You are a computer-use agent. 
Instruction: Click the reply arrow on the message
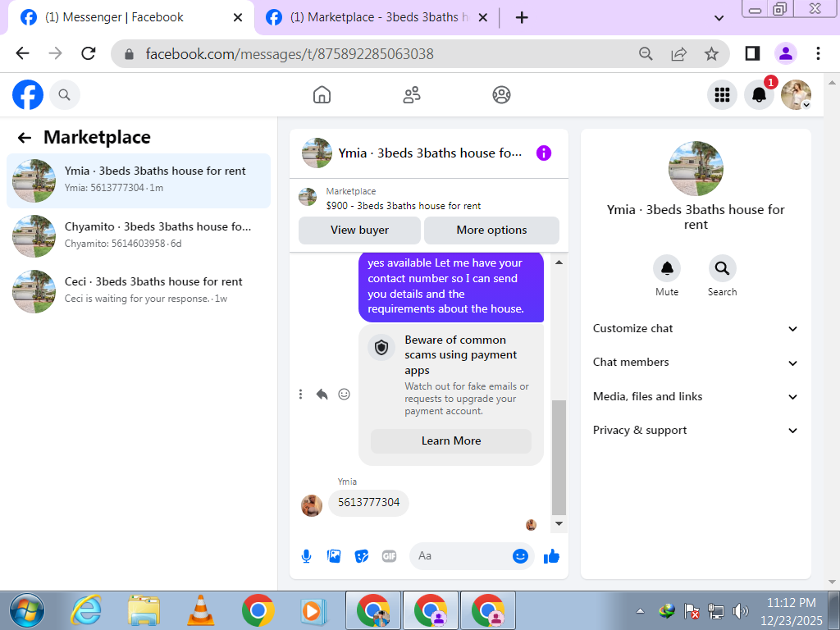(x=322, y=395)
